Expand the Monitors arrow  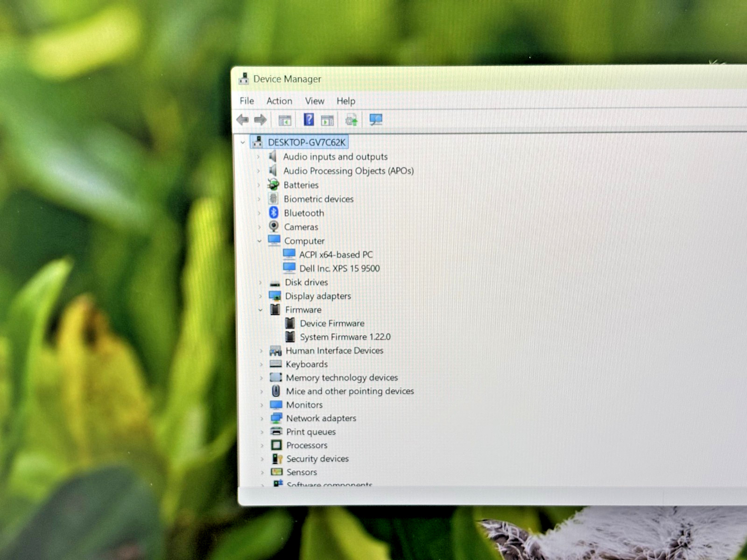coord(261,405)
